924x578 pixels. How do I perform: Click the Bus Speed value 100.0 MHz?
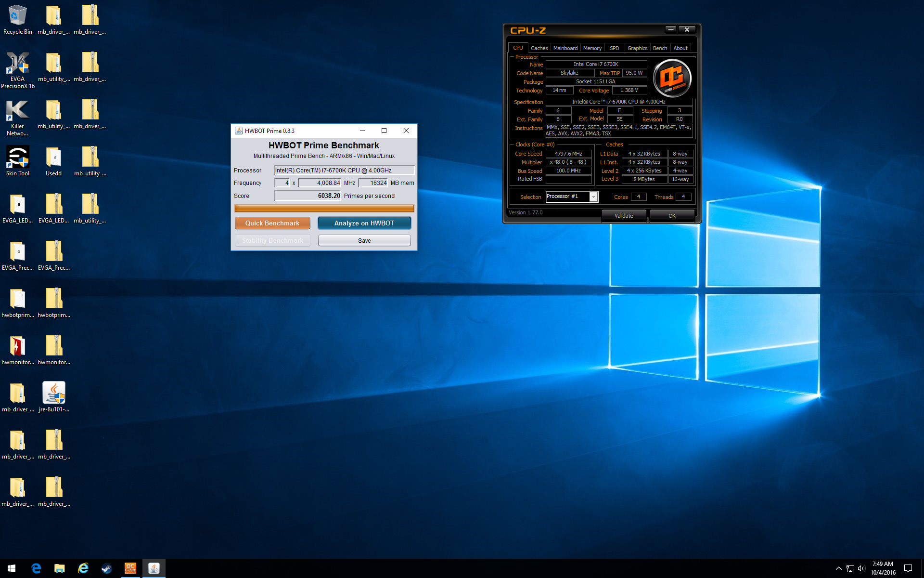568,171
